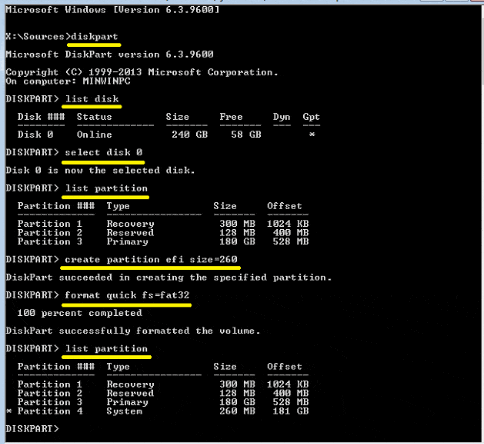Click the empty DISKPART> prompt at the end
This screenshot has width=484, height=444.
click(x=32, y=429)
